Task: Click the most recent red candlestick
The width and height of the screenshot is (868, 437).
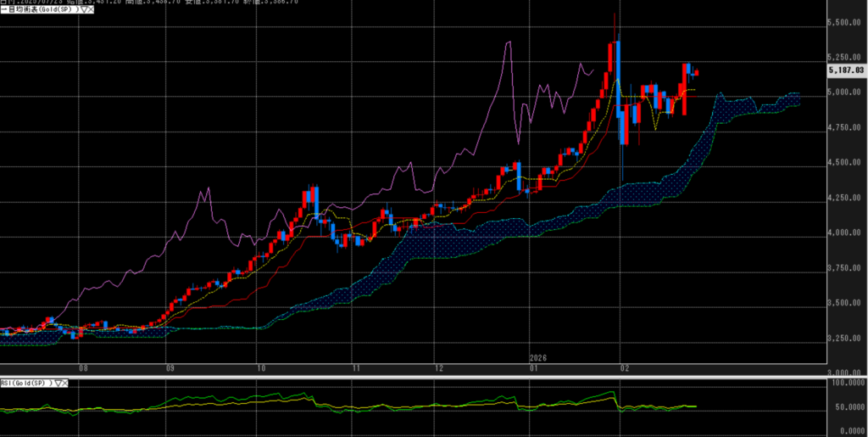Action: (x=696, y=73)
